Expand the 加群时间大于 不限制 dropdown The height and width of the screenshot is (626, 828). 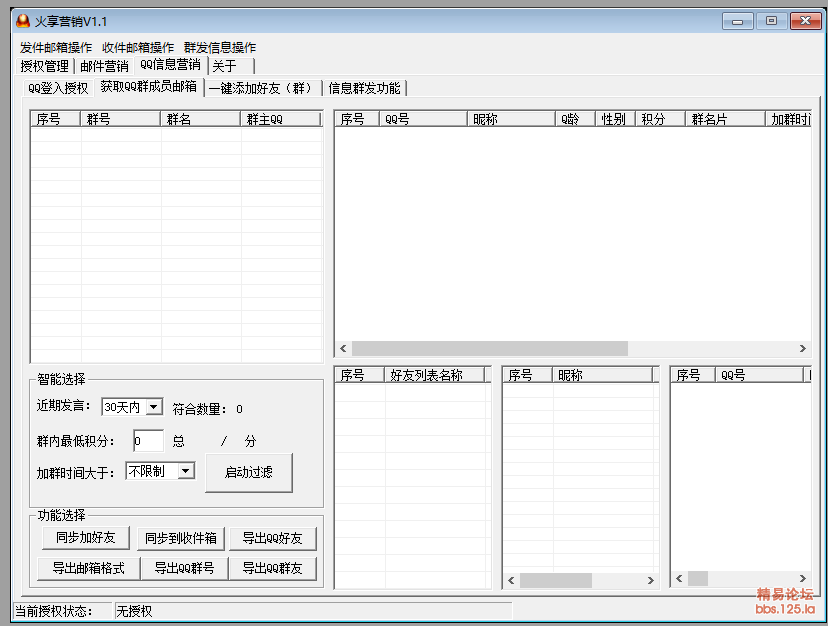click(186, 471)
